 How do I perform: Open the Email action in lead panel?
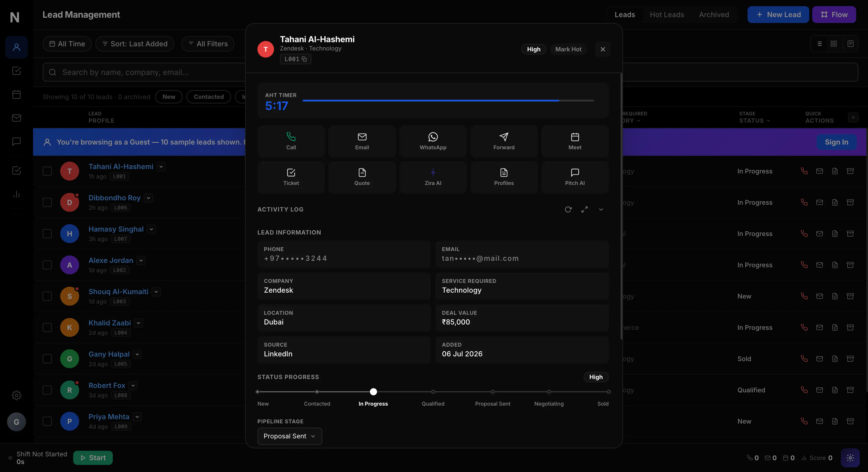tap(362, 141)
